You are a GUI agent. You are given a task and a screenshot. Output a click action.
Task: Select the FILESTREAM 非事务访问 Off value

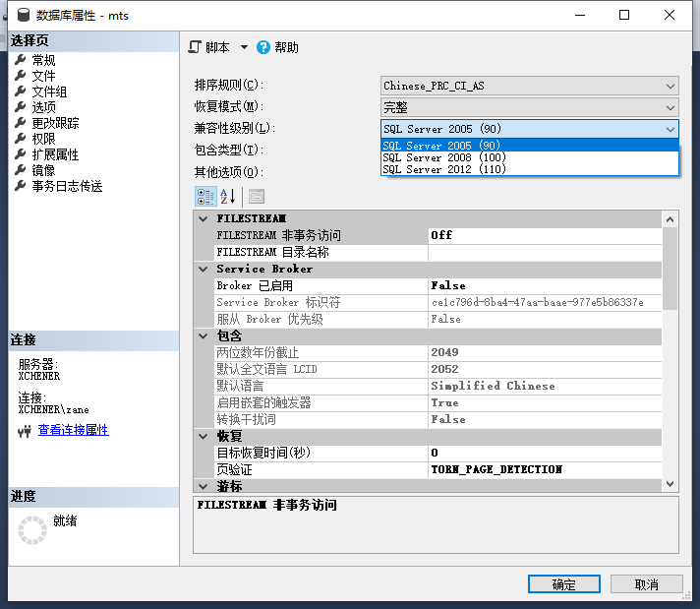tap(545, 235)
